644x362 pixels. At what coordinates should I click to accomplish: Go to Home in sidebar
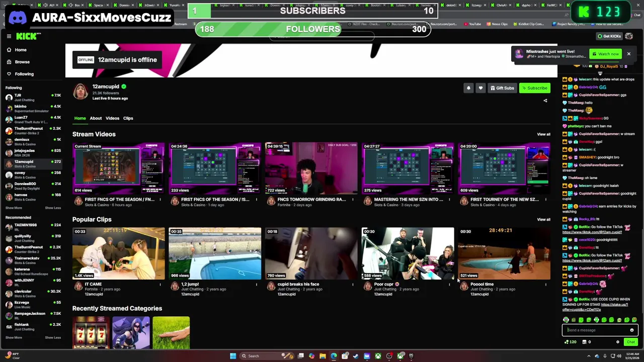point(17,50)
